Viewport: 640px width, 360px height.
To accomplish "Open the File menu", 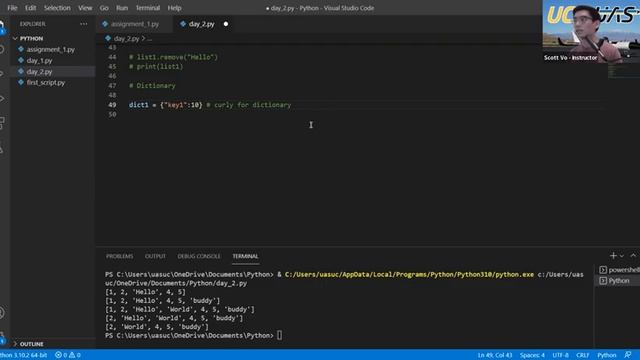I will (12, 8).
